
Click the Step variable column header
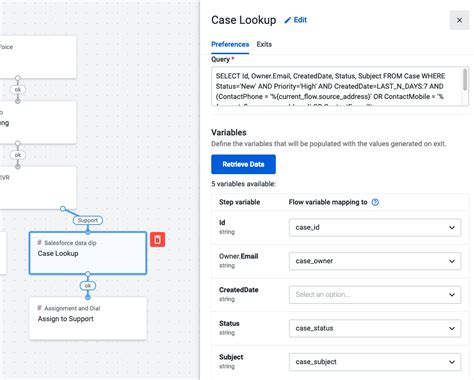tap(239, 202)
